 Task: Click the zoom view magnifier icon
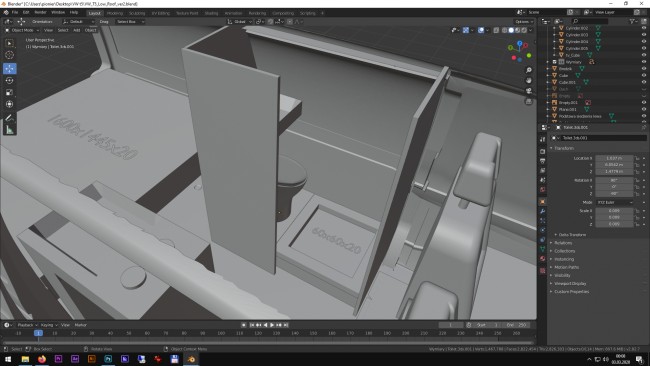[529, 70]
